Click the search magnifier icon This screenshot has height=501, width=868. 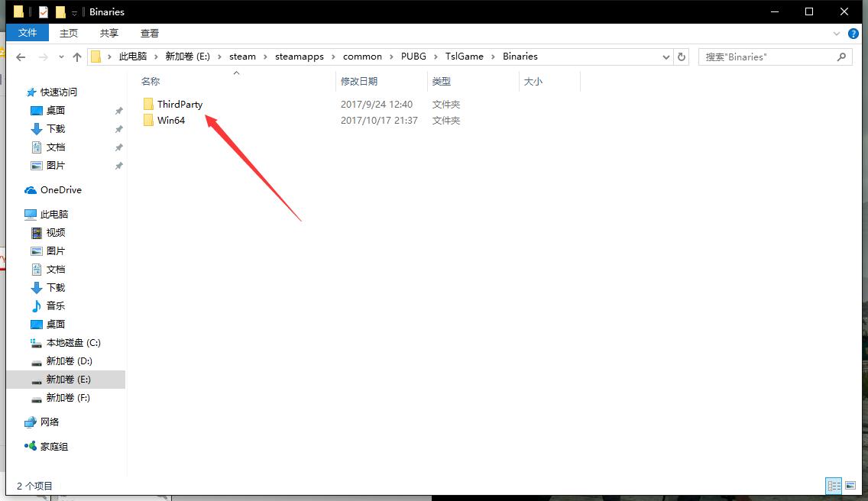[841, 57]
